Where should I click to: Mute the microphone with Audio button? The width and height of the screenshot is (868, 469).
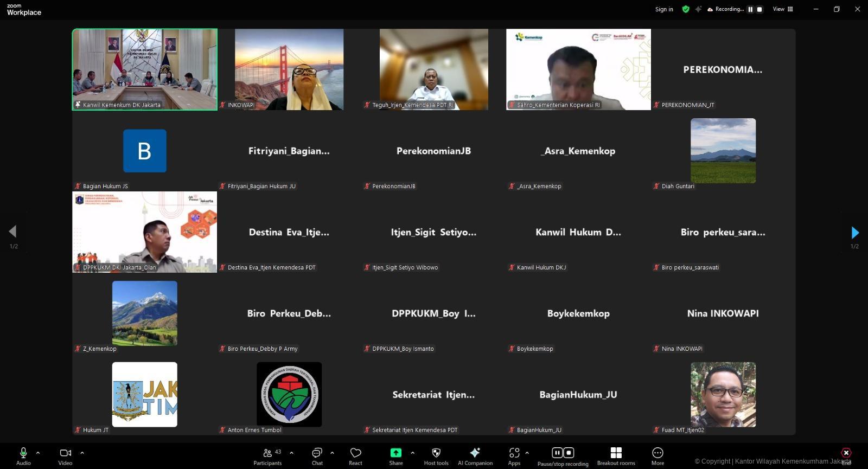[23, 455]
